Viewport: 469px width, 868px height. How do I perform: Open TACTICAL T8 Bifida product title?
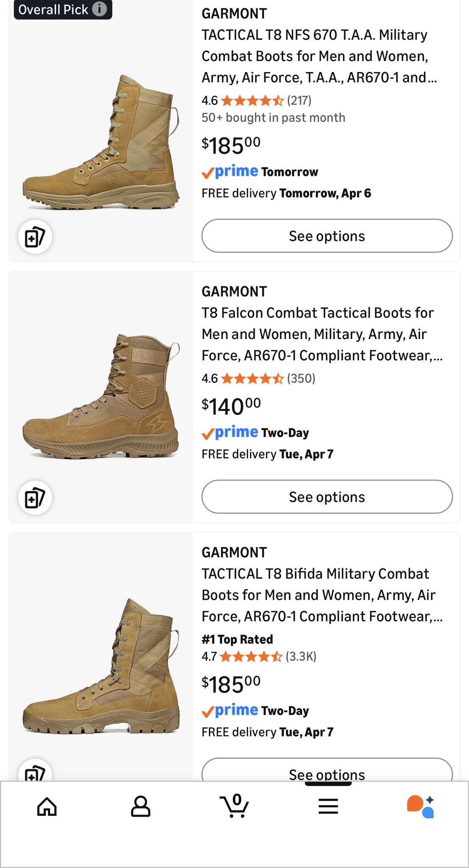pyautogui.click(x=322, y=595)
